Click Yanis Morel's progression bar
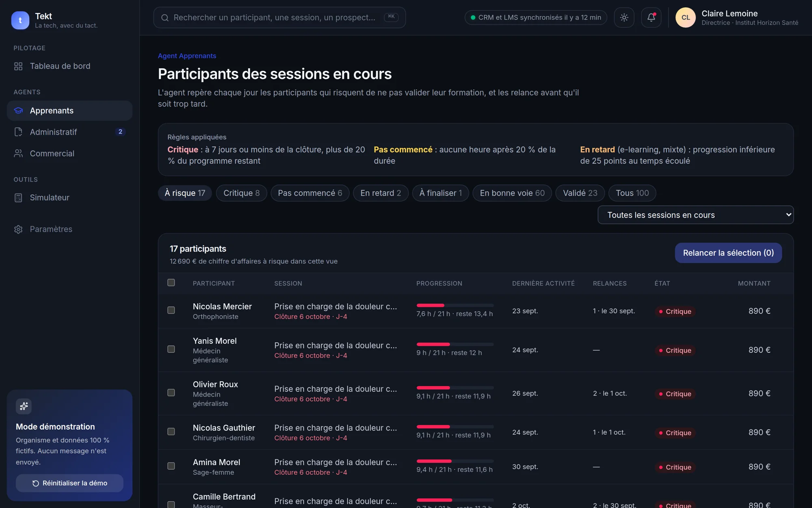Image resolution: width=812 pixels, height=508 pixels. coord(455,344)
